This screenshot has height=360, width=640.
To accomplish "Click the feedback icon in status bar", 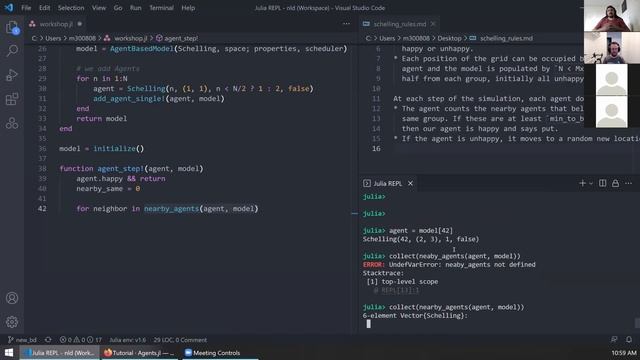I will [x=614, y=340].
